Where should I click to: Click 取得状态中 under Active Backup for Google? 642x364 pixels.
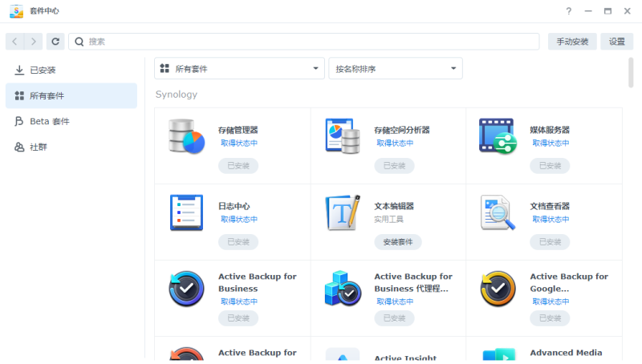point(551,301)
